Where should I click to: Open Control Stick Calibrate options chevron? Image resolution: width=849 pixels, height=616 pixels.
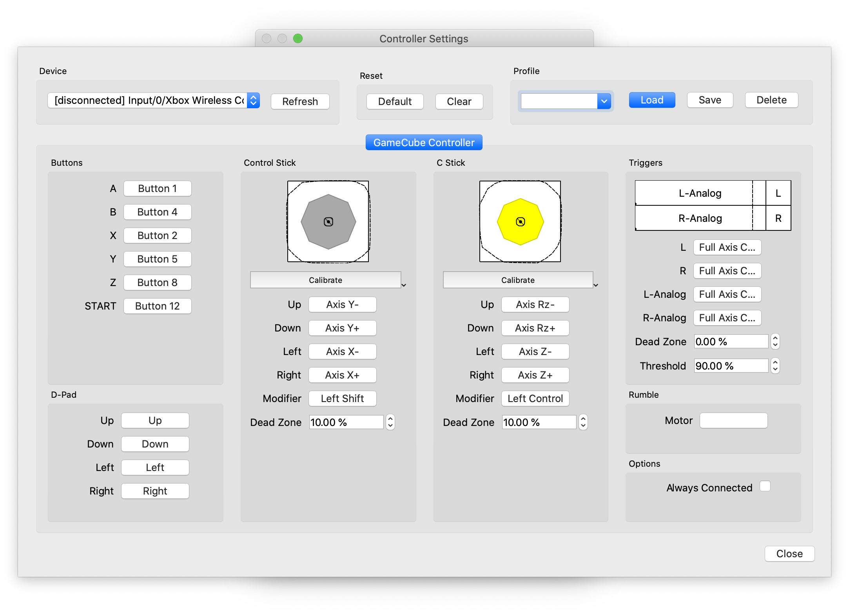pyautogui.click(x=404, y=285)
